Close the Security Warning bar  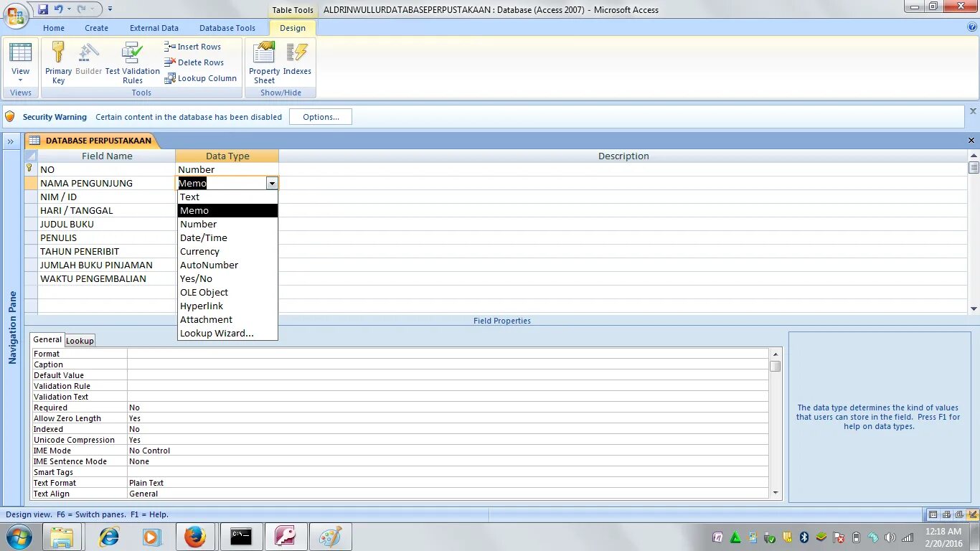973,111
